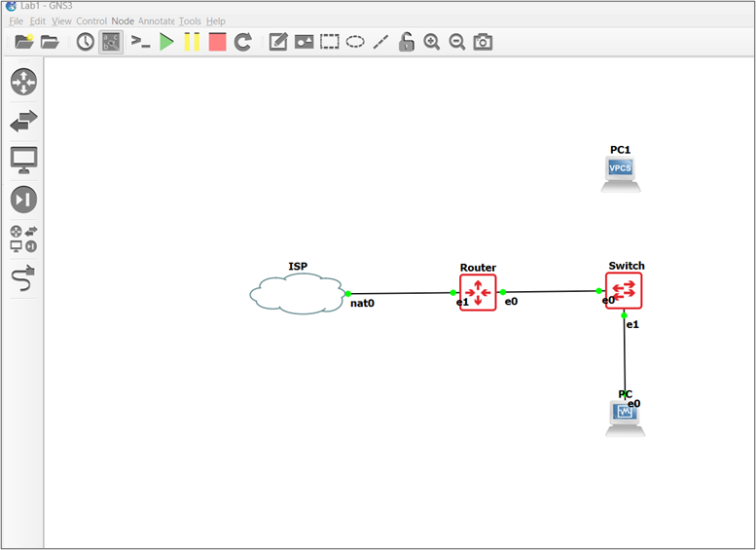Browse switches in the device sidebar
The image size is (756, 550).
(x=23, y=121)
